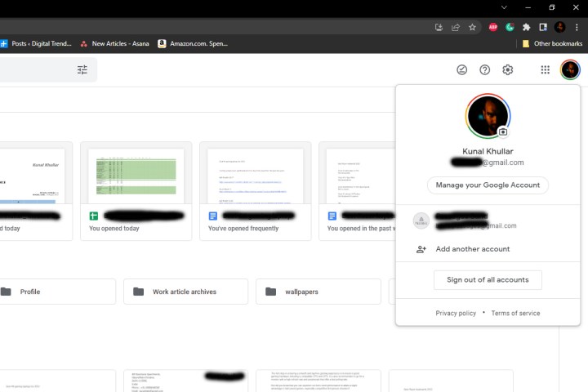
Task: Open the Chrome three-dot menu
Action: pyautogui.click(x=577, y=27)
